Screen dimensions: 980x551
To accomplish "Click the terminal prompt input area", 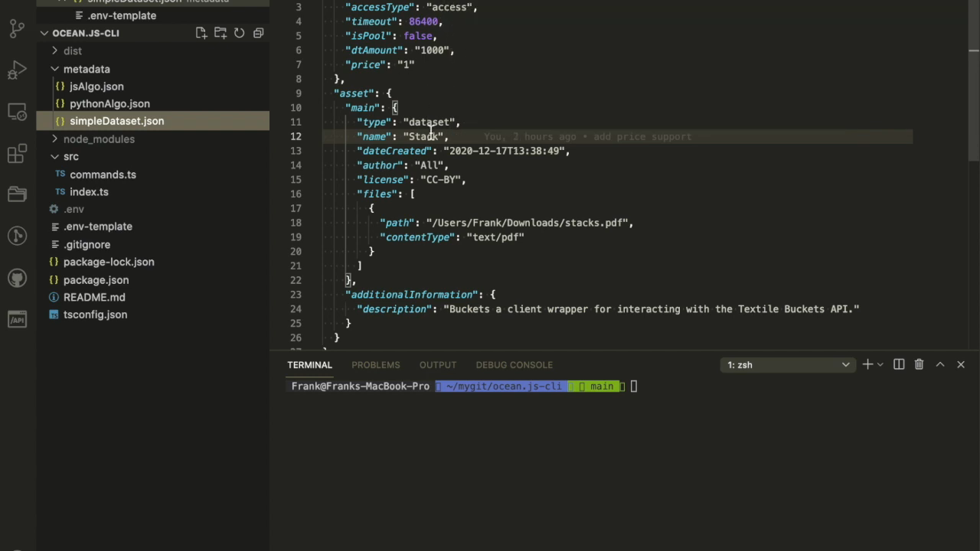I will click(x=634, y=386).
